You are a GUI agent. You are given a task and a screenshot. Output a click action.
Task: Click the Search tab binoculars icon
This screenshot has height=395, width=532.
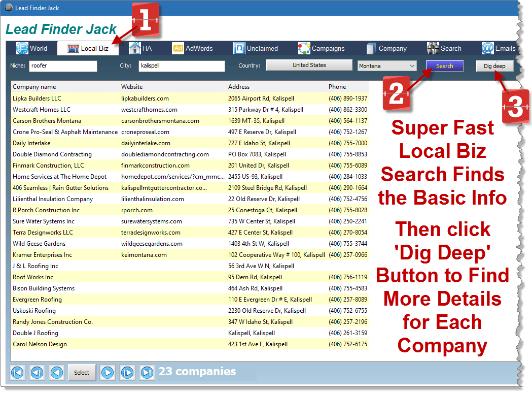tap(433, 48)
